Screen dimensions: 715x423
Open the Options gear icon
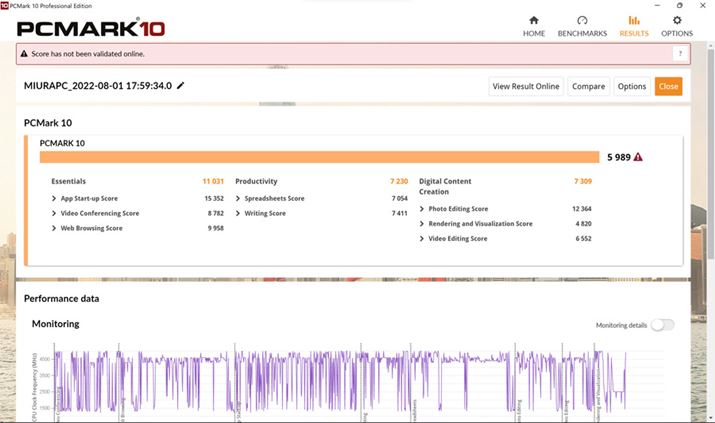[677, 20]
